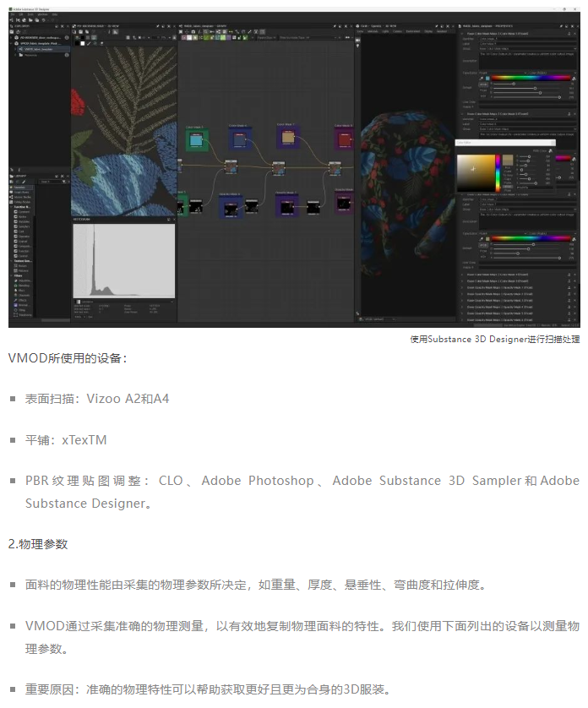The width and height of the screenshot is (588, 708).
Task: Collapse first Base Color Mask properties section
Action: (x=462, y=34)
